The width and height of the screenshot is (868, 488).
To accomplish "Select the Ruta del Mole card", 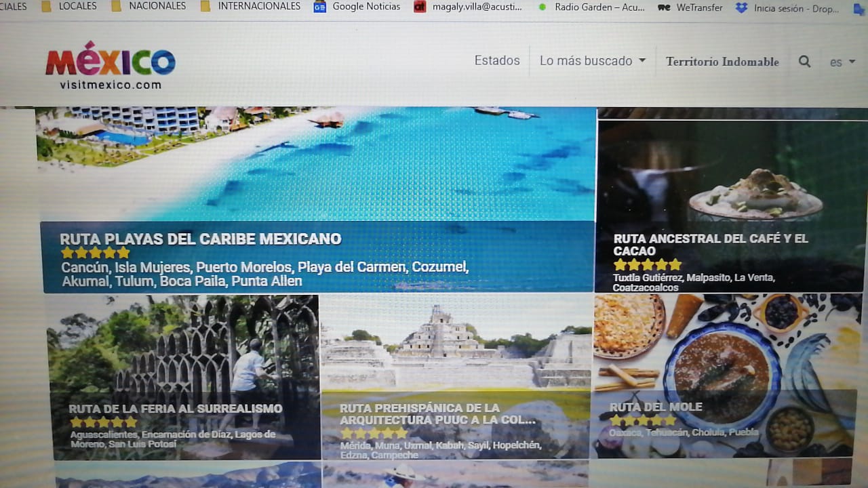I will 656,407.
